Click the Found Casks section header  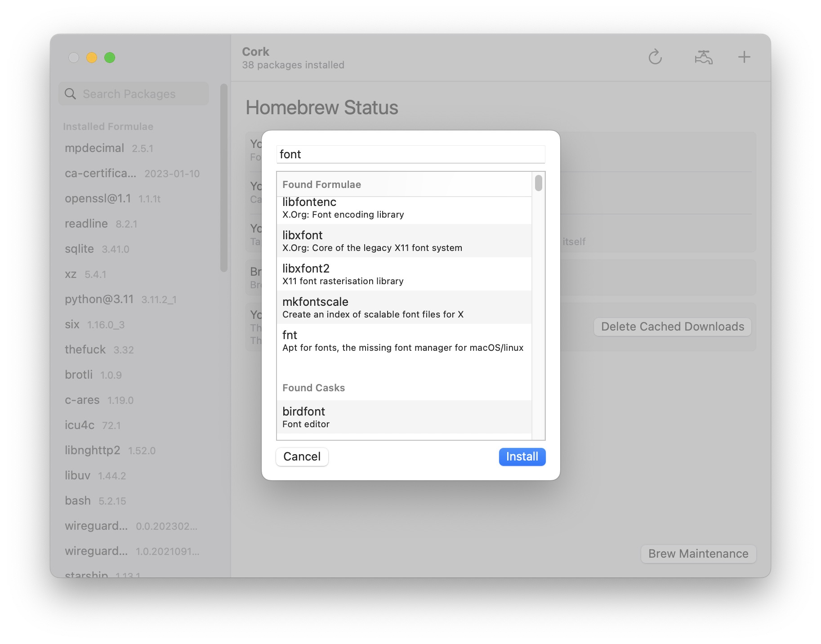point(313,388)
